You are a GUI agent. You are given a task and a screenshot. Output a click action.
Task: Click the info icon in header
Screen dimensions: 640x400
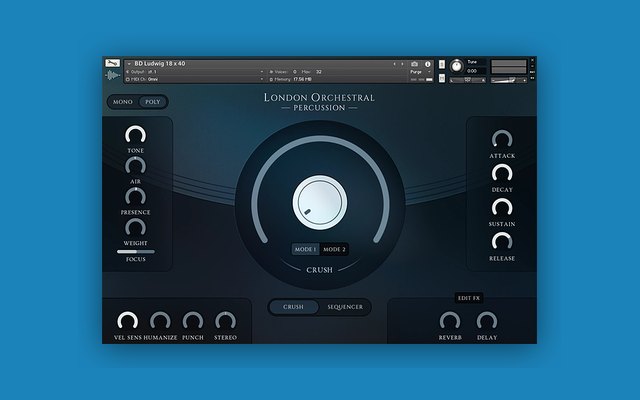point(427,64)
